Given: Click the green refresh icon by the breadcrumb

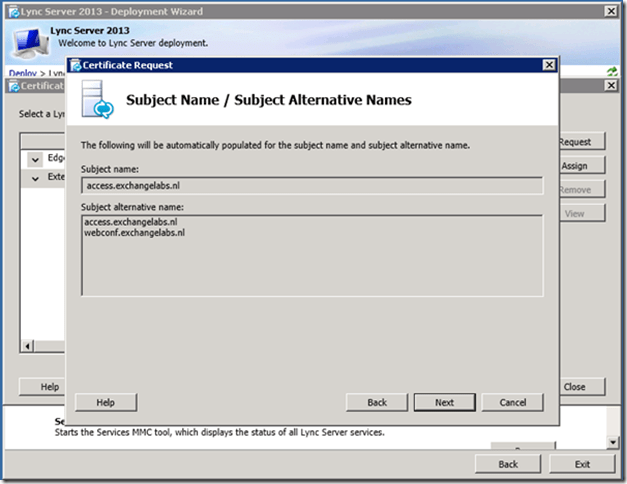Looking at the screenshot, I should pos(612,73).
